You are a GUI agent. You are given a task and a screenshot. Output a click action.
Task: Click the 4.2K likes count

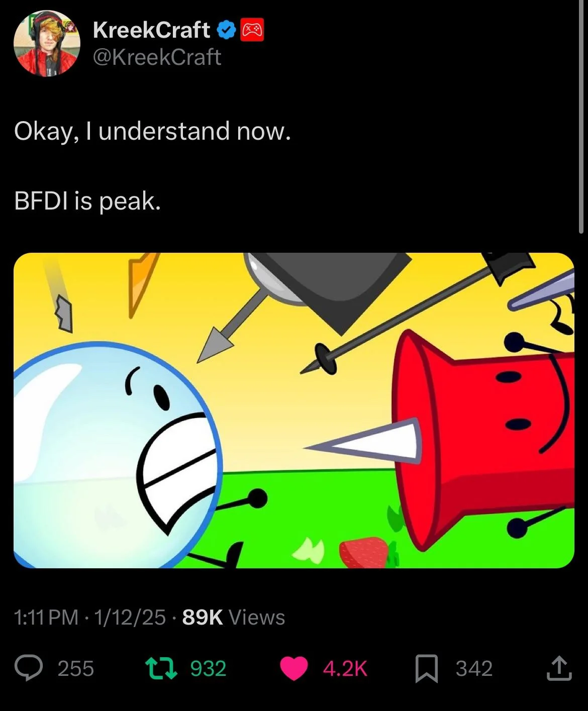tap(345, 669)
